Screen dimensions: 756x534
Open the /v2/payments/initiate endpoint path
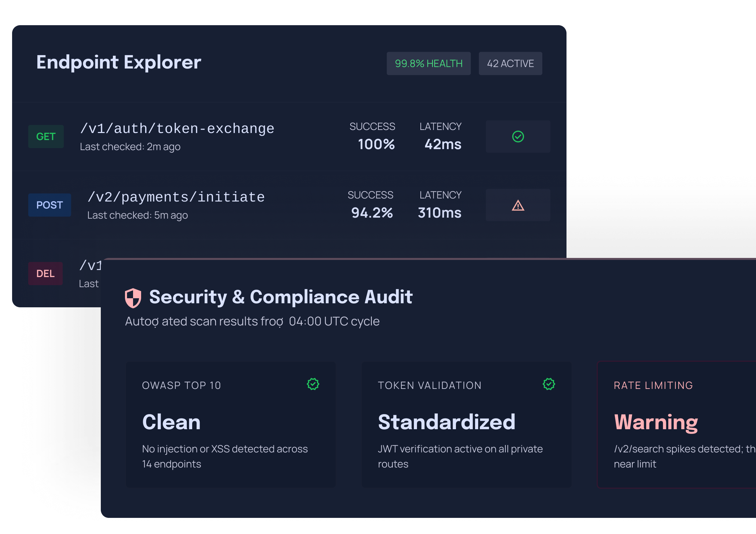[176, 197]
